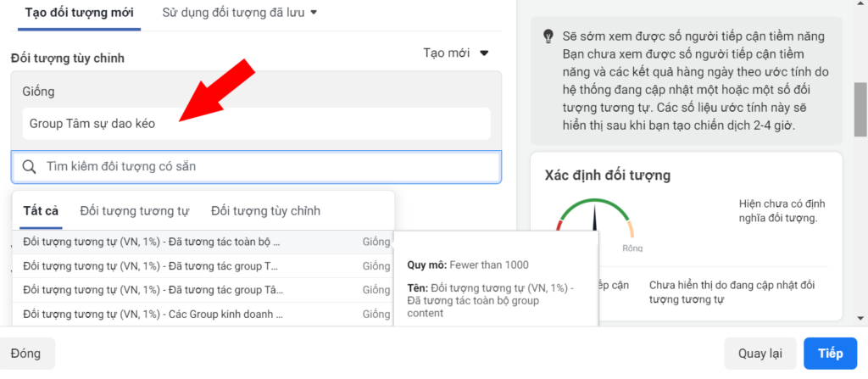
Task: Select the Group Tâm sự dao kéo audience
Action: click(x=256, y=124)
